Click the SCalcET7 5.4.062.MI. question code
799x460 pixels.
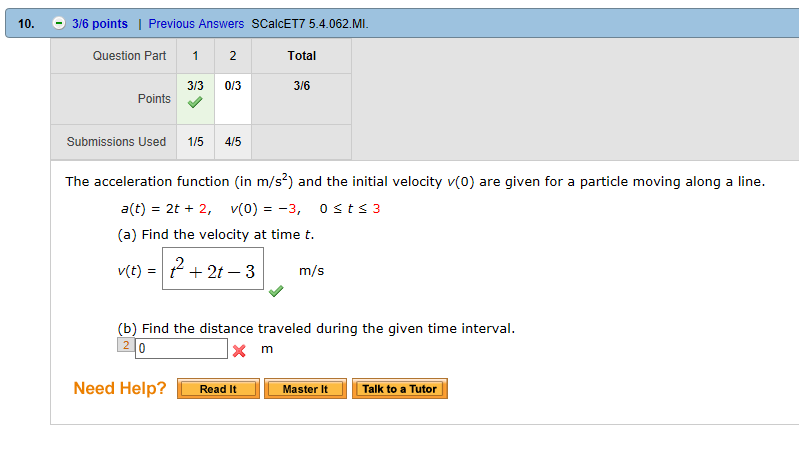tap(310, 24)
